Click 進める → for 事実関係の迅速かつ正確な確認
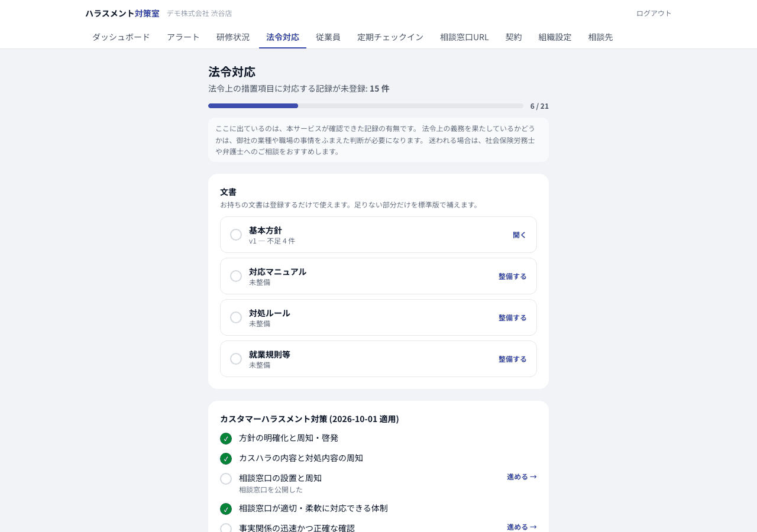Screen dimensions: 757x532 pyautogui.click(x=522, y=527)
